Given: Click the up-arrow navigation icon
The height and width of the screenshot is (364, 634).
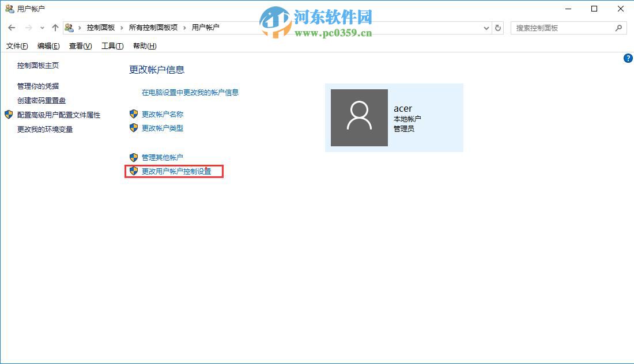Looking at the screenshot, I should pyautogui.click(x=55, y=27).
